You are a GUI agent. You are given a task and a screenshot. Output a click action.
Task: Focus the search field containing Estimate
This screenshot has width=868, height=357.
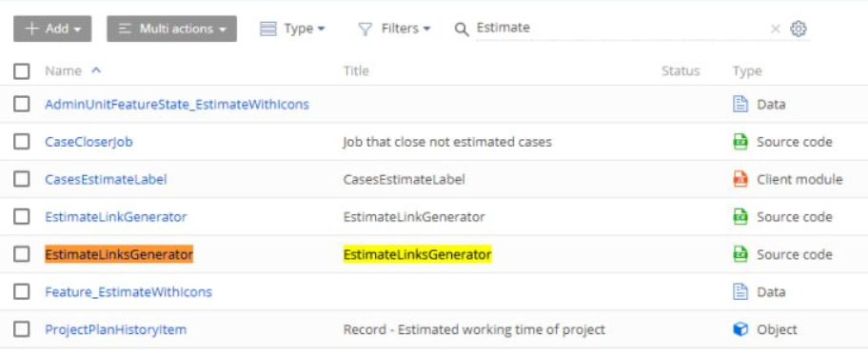point(620,29)
